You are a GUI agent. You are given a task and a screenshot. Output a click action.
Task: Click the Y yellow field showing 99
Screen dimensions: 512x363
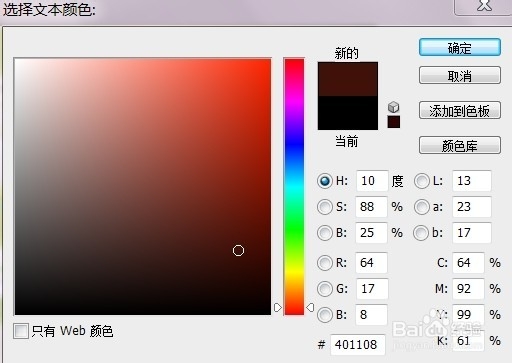pyautogui.click(x=468, y=315)
